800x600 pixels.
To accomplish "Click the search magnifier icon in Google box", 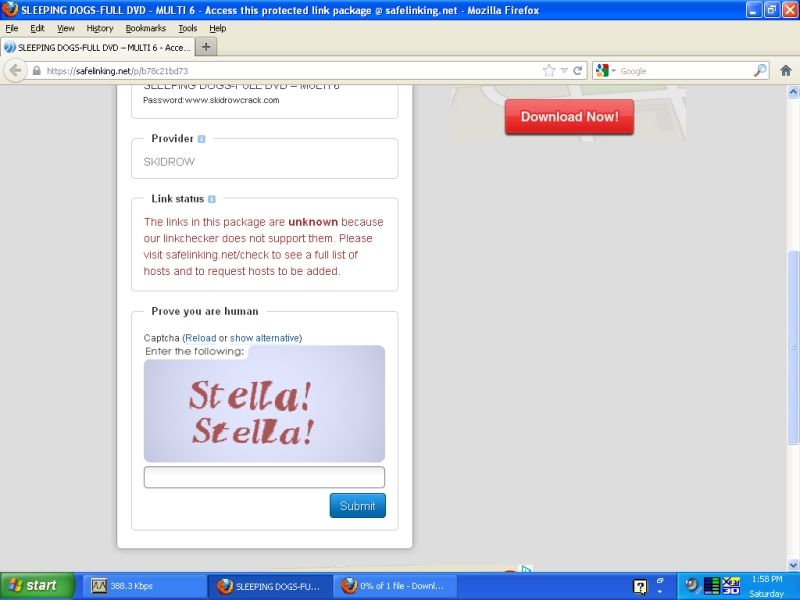I will point(760,71).
